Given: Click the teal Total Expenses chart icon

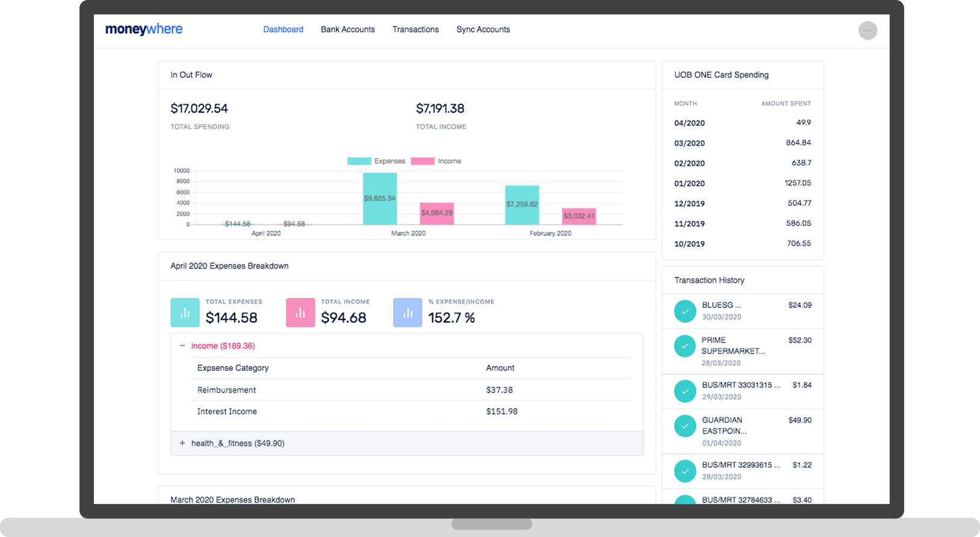Looking at the screenshot, I should tap(185, 312).
